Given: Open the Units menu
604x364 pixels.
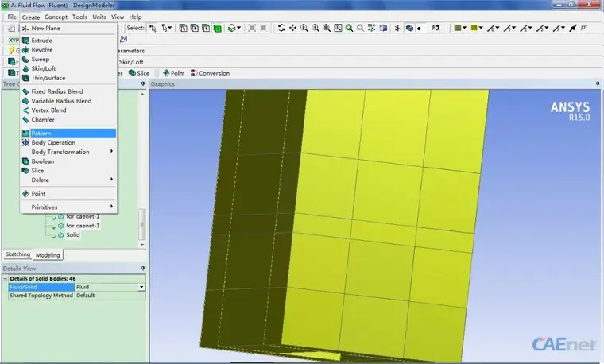Looking at the screenshot, I should click(x=99, y=17).
